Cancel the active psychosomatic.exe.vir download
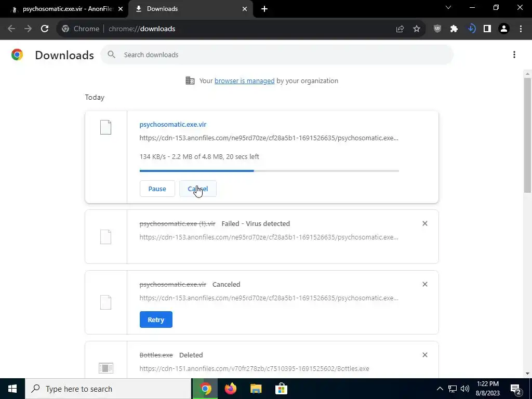The width and height of the screenshot is (532, 399). tap(198, 189)
